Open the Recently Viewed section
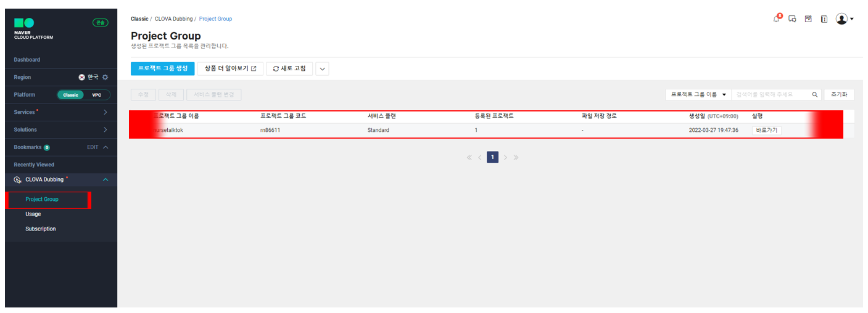 (34, 165)
